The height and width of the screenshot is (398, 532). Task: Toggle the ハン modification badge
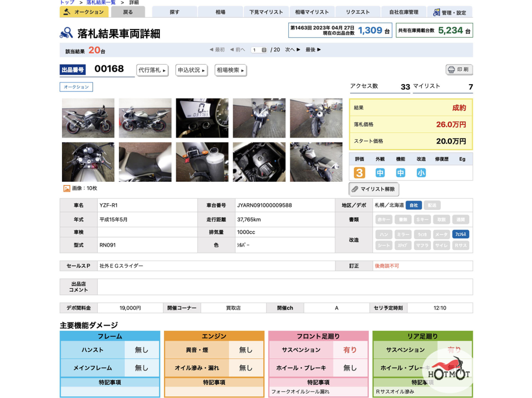click(x=384, y=234)
